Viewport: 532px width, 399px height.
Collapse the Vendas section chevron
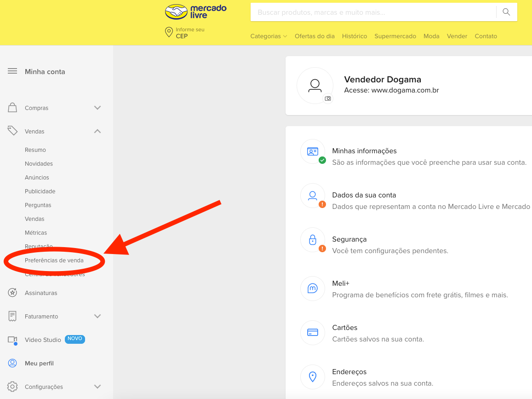97,131
